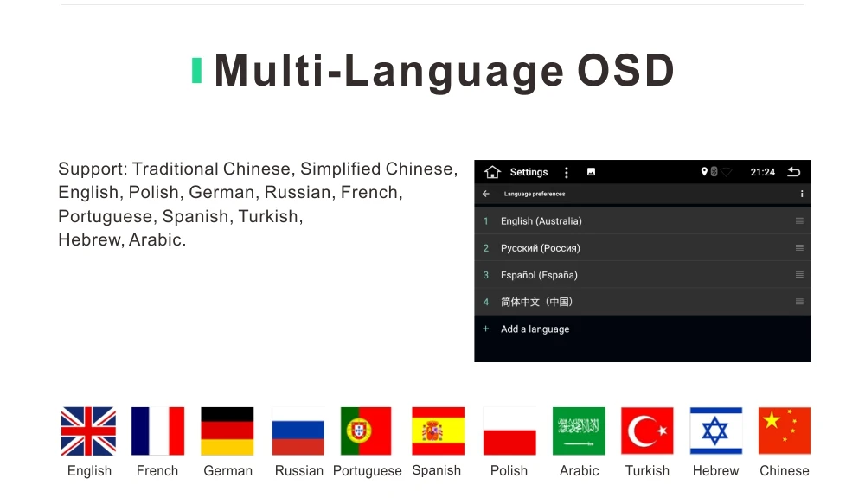Screen dimensions: 865x504
Task: Tap the Wi-Fi status icon
Action: 727,172
